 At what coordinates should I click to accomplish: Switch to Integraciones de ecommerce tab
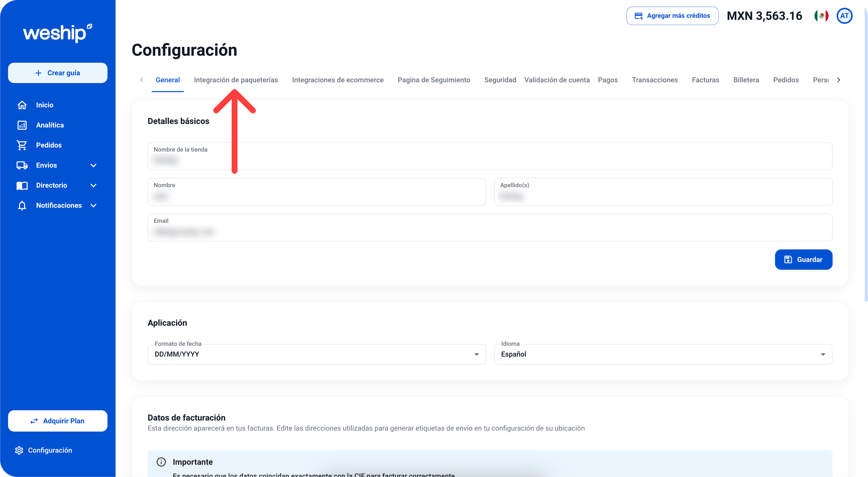click(x=338, y=80)
